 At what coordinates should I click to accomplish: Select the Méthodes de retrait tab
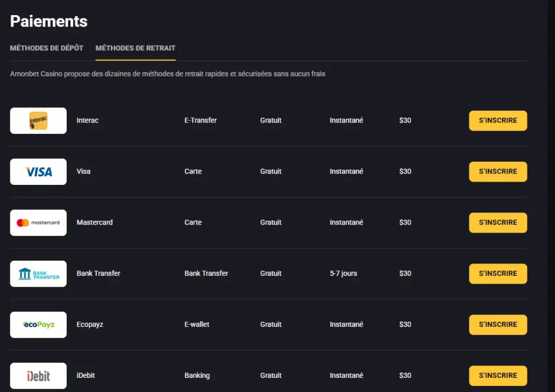click(135, 48)
